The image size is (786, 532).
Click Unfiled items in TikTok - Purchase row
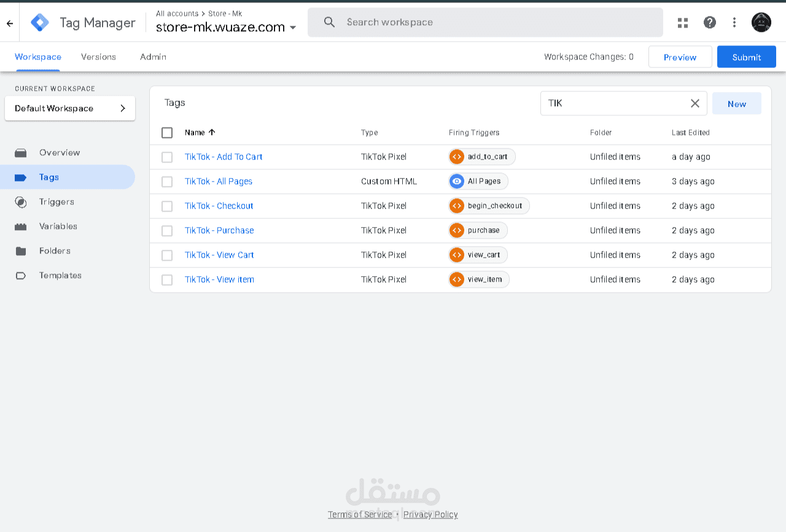click(x=615, y=230)
